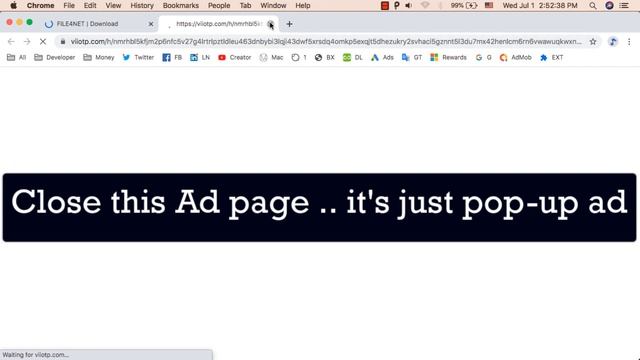Image resolution: width=640 pixels, height=360 pixels.
Task: Open the Mac bookmark
Action: coord(271,58)
